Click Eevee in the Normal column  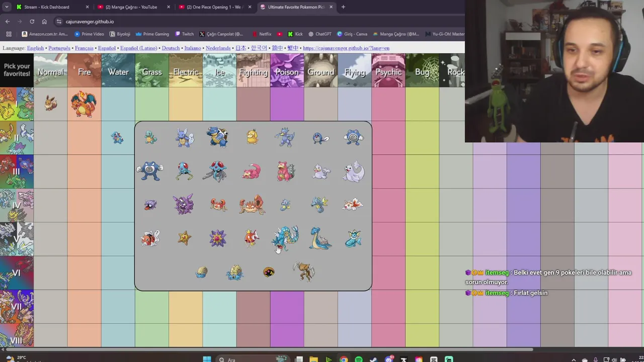pos(50,103)
